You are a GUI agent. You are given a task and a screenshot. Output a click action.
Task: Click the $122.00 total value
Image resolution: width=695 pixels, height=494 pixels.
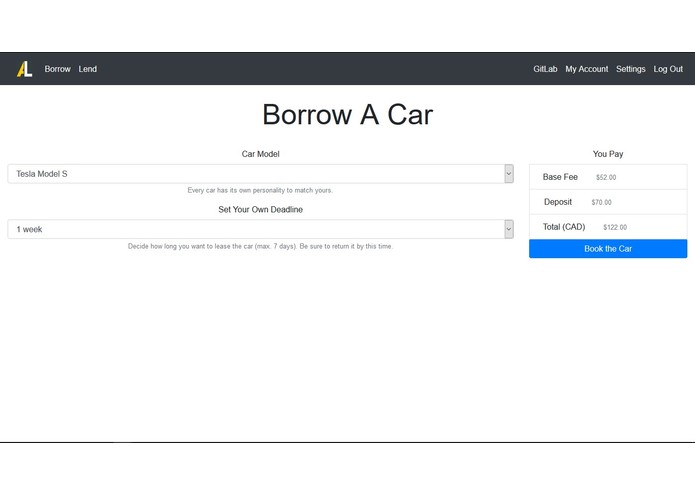615,227
